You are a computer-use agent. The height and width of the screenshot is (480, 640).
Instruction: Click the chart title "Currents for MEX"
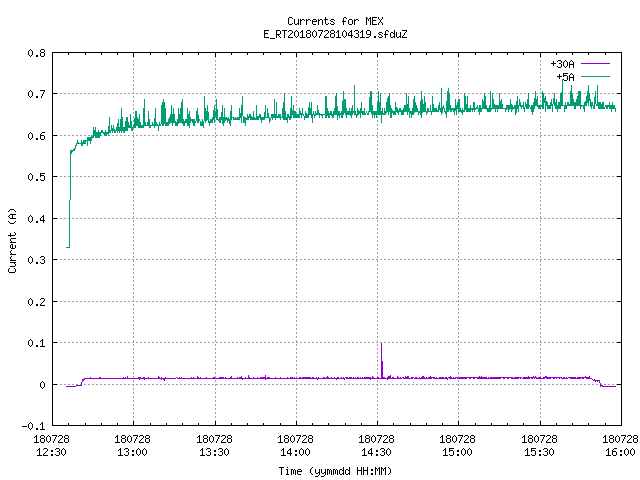(x=335, y=21)
